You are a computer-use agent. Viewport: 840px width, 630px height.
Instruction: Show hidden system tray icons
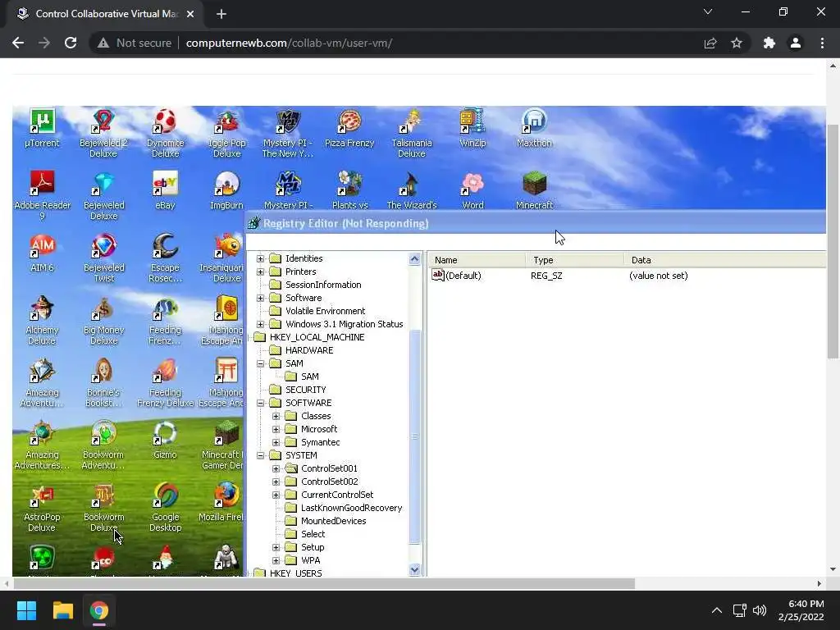pyautogui.click(x=716, y=610)
